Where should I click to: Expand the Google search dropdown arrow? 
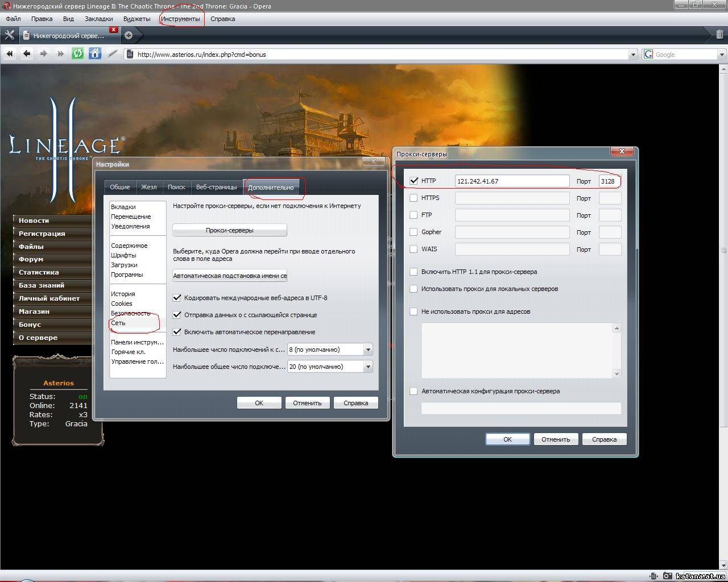point(722,55)
